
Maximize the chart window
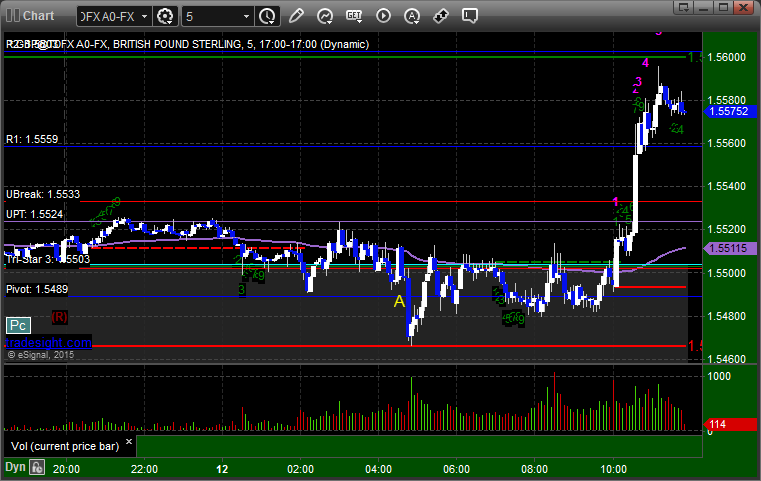[723, 7]
